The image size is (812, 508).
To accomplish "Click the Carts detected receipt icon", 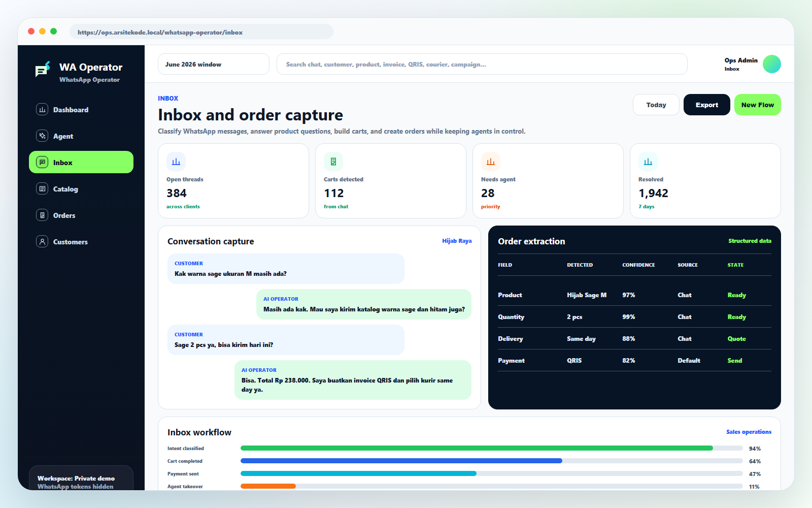I will point(333,162).
